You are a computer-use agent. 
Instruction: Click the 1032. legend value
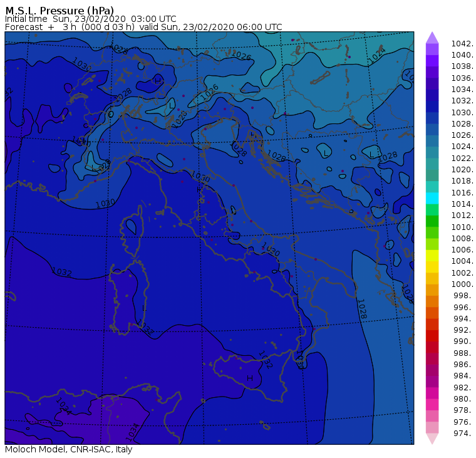click(x=462, y=100)
